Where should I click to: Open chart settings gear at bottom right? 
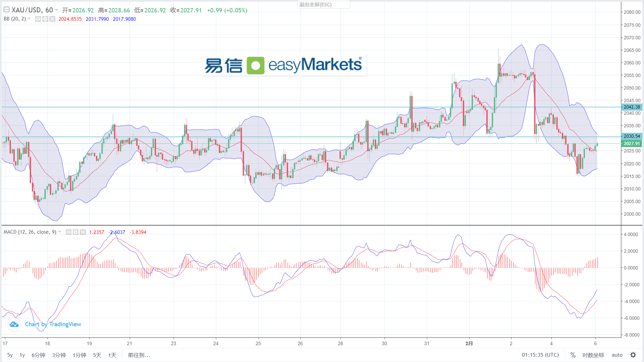pyautogui.click(x=633, y=355)
